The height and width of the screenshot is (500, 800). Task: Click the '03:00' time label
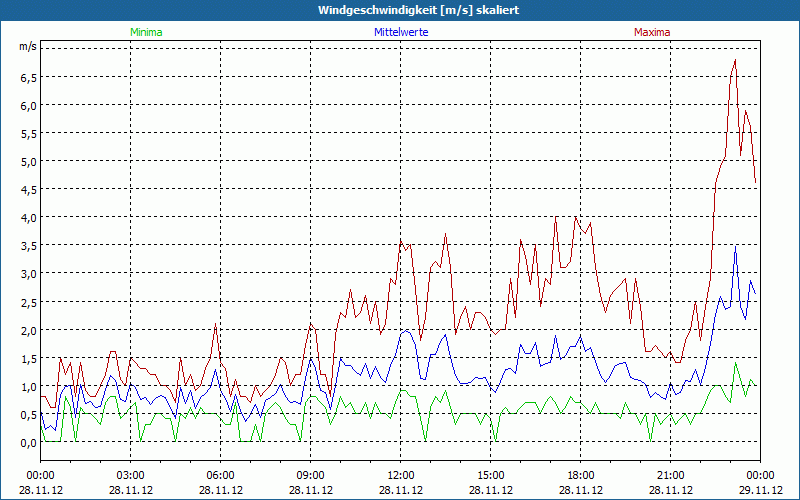click(x=131, y=476)
